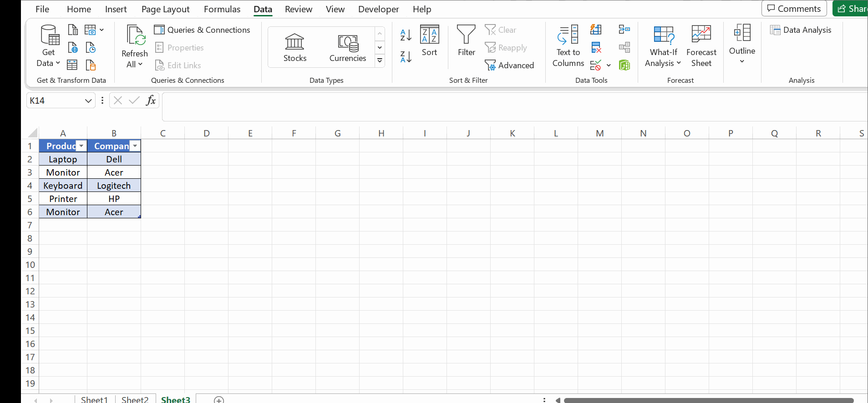Expand the What-If Analysis menu
The height and width of the screenshot is (403, 868).
(x=663, y=46)
